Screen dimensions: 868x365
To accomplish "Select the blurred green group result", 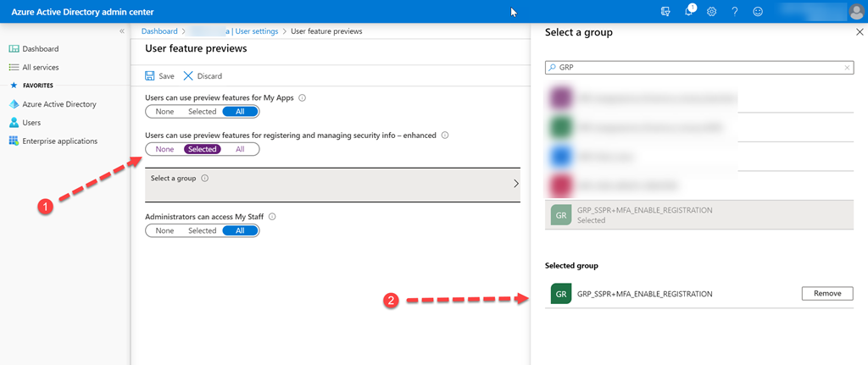I will click(698, 127).
